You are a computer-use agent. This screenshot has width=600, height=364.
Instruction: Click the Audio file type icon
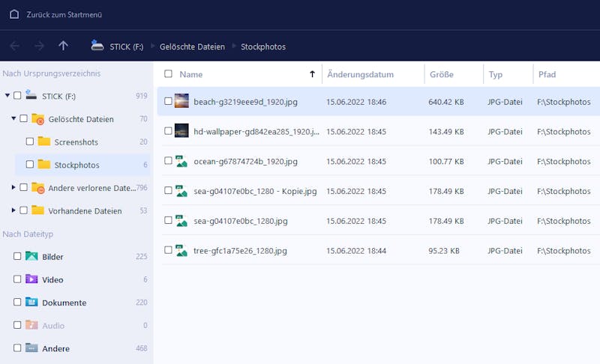pyautogui.click(x=31, y=324)
